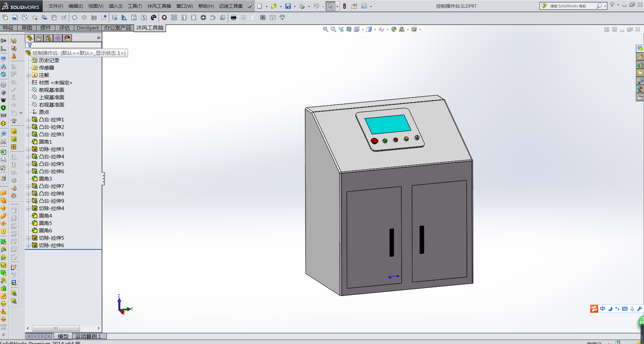
Task: Click the diamond icon in the toolbox row
Action: click(x=282, y=17)
